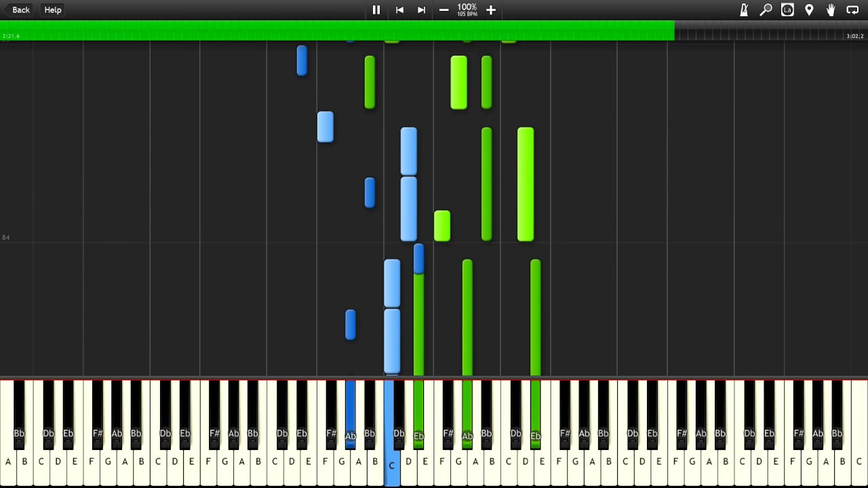Toggle the note labels "La" icon
The image size is (868, 488).
[x=787, y=9]
